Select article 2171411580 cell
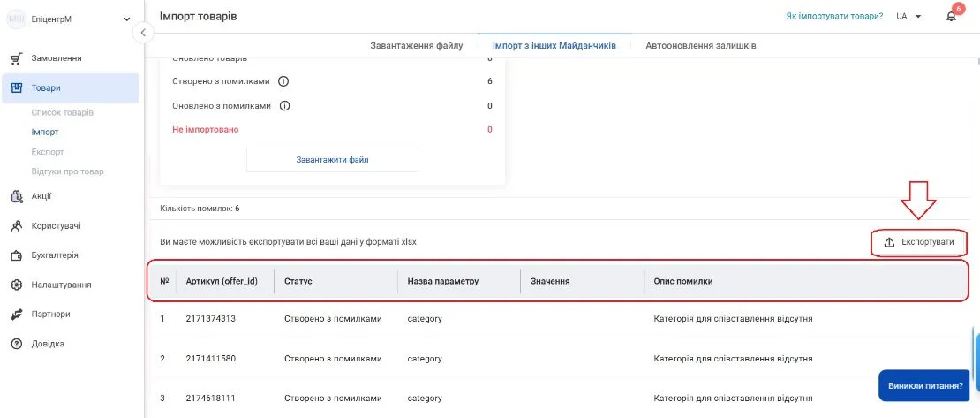Viewport: 980px width, 418px height. pyautogui.click(x=211, y=359)
